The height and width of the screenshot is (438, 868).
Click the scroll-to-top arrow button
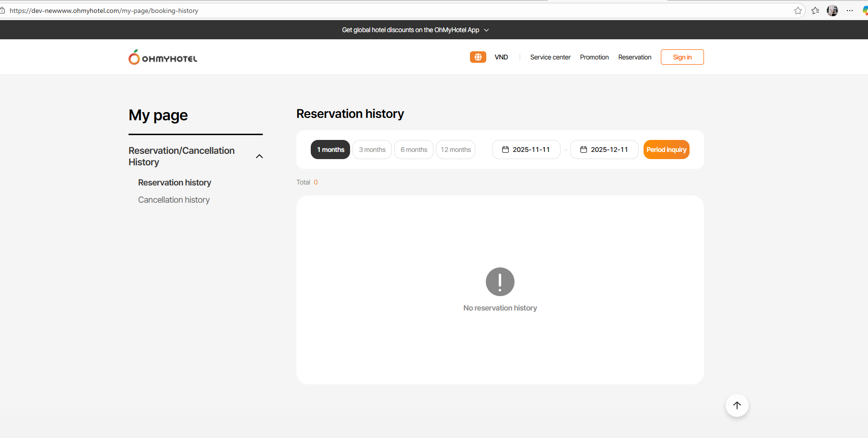pyautogui.click(x=737, y=405)
